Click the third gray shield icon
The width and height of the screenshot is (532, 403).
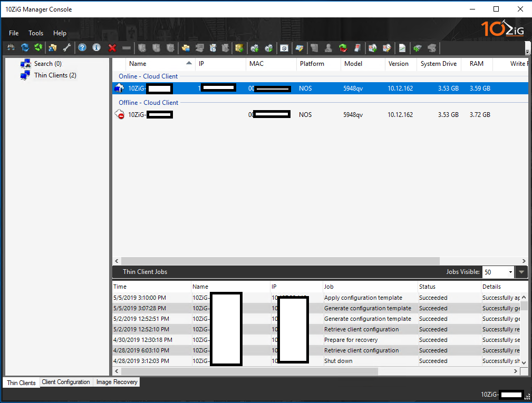170,48
